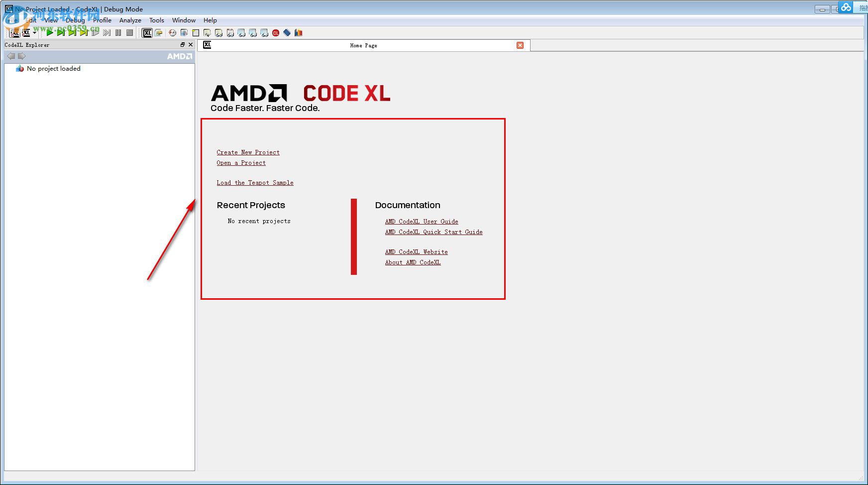Select the Home Page tab
This screenshot has width=868, height=485.
pyautogui.click(x=364, y=45)
